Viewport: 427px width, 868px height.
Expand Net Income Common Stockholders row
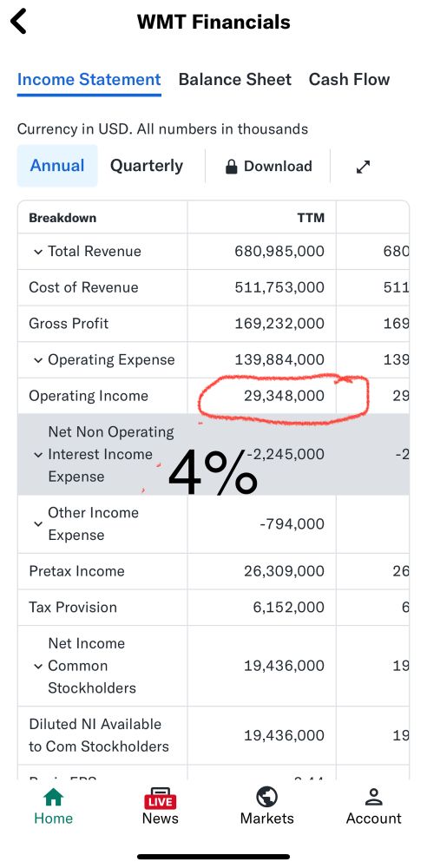pos(37,666)
